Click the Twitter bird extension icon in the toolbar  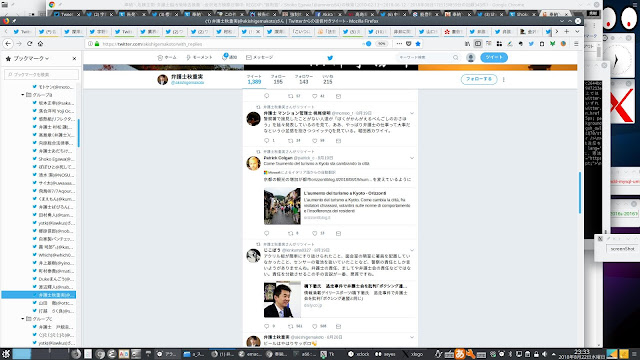click(531, 44)
